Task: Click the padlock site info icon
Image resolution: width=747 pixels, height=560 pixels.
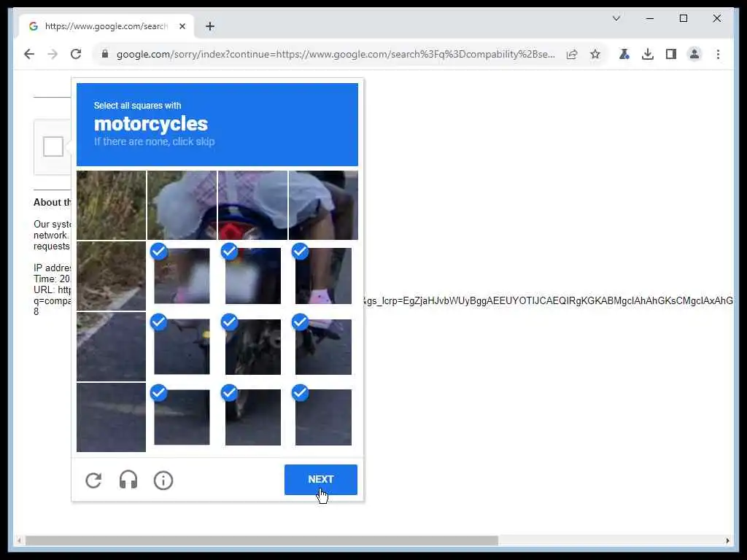Action: point(105,54)
